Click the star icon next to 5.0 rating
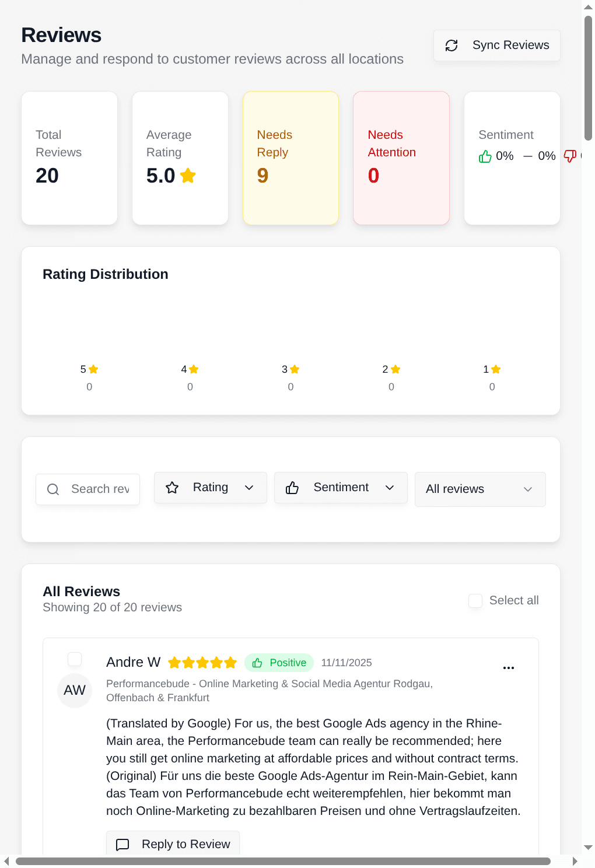 tap(187, 176)
